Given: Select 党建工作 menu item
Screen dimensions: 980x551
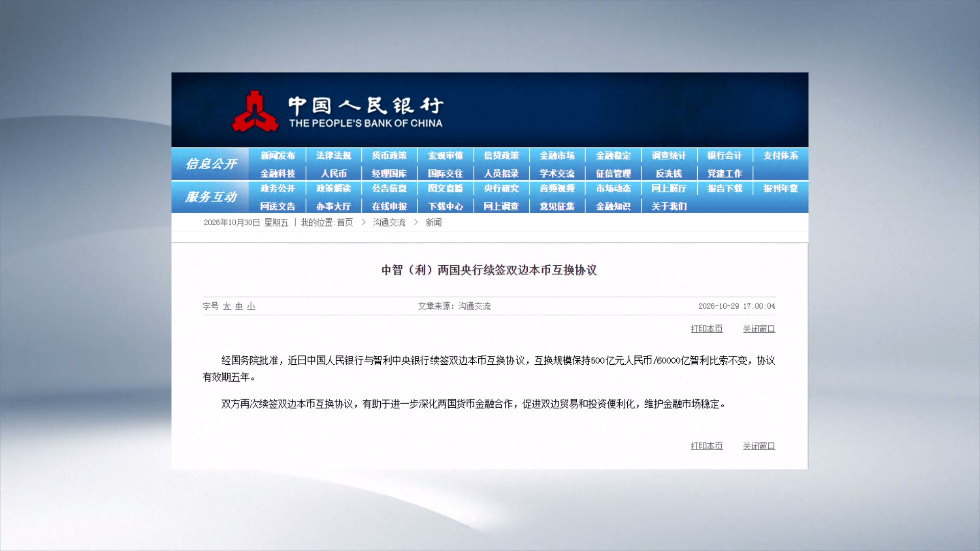Looking at the screenshot, I should [725, 173].
